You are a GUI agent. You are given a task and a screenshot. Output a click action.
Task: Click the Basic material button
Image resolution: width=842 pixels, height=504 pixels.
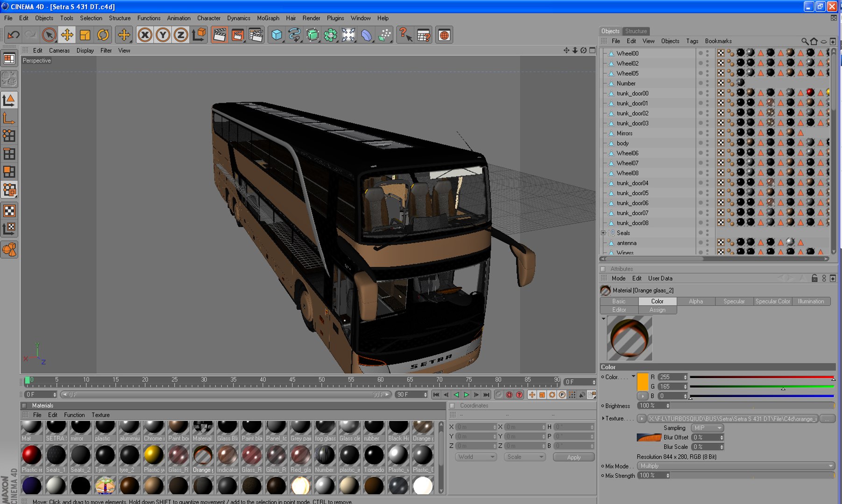coord(619,301)
